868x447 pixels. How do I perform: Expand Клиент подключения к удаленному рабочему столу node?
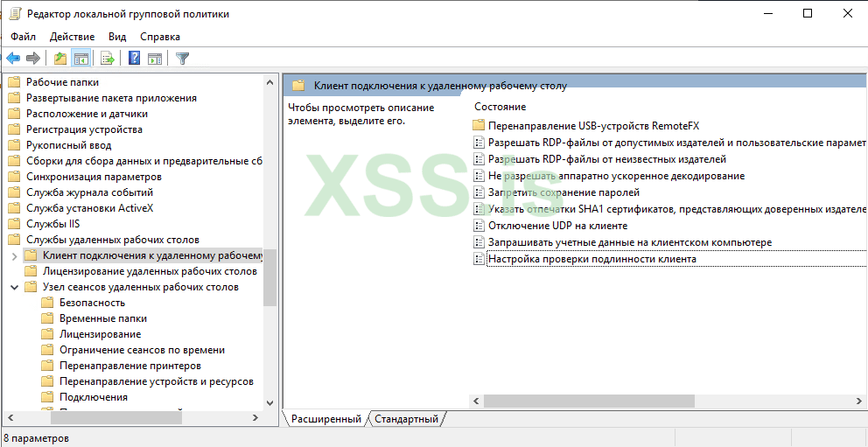[14, 255]
